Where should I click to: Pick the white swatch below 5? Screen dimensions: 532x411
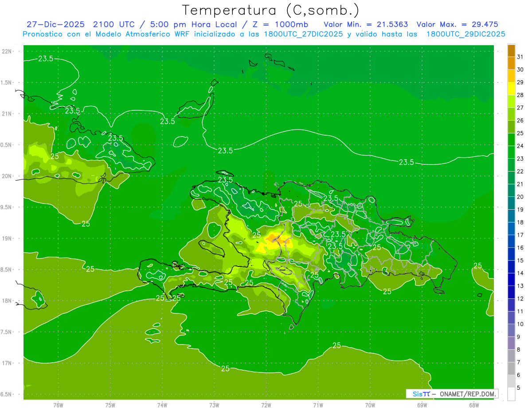(x=511, y=394)
